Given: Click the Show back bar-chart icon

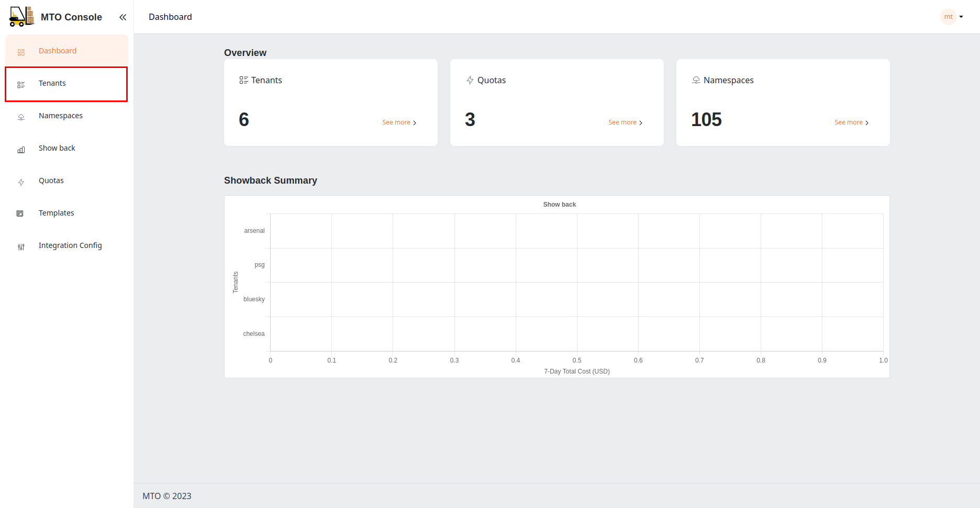Looking at the screenshot, I should 21,150.
